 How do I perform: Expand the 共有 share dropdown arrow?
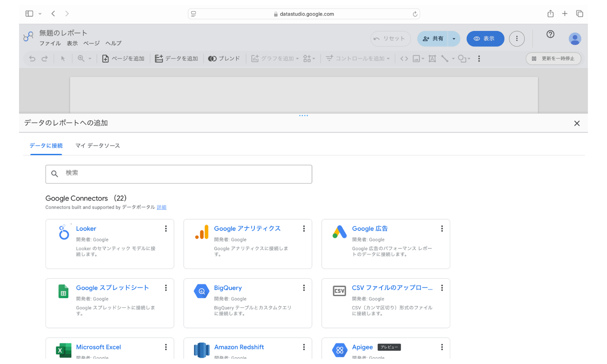coord(454,39)
